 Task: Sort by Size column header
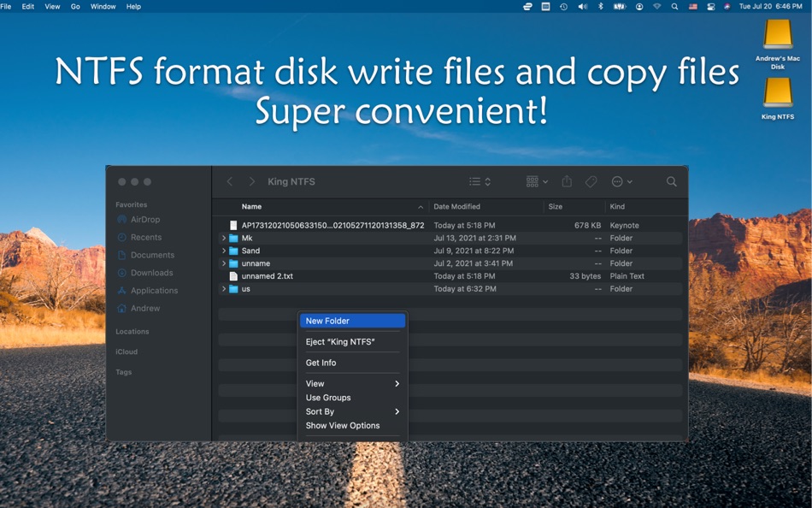click(x=555, y=206)
